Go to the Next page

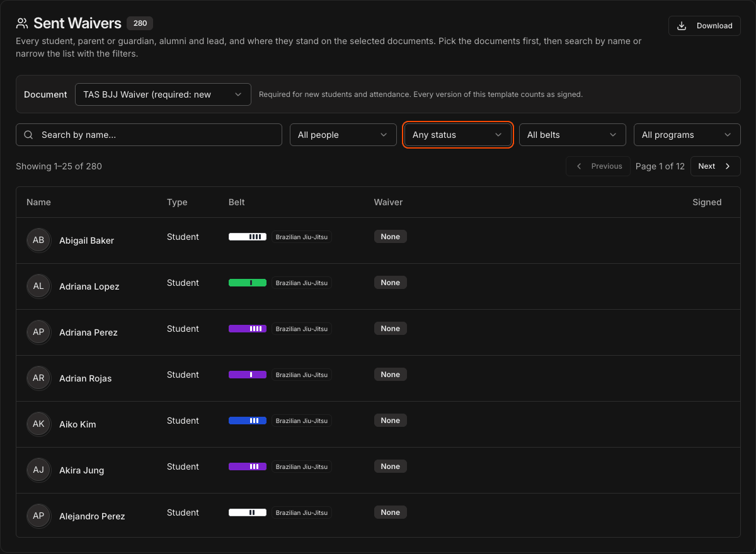click(716, 166)
